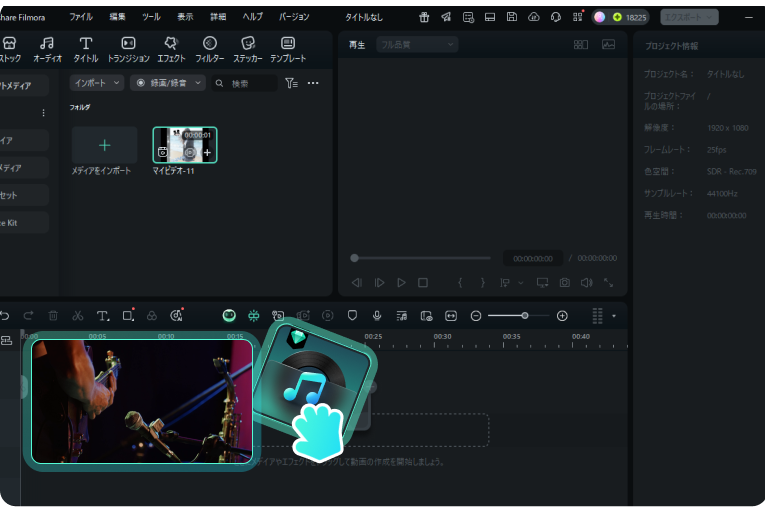Screen dimensions: 768x507
Task: Click the green AI copilot face icon
Action: (x=229, y=316)
